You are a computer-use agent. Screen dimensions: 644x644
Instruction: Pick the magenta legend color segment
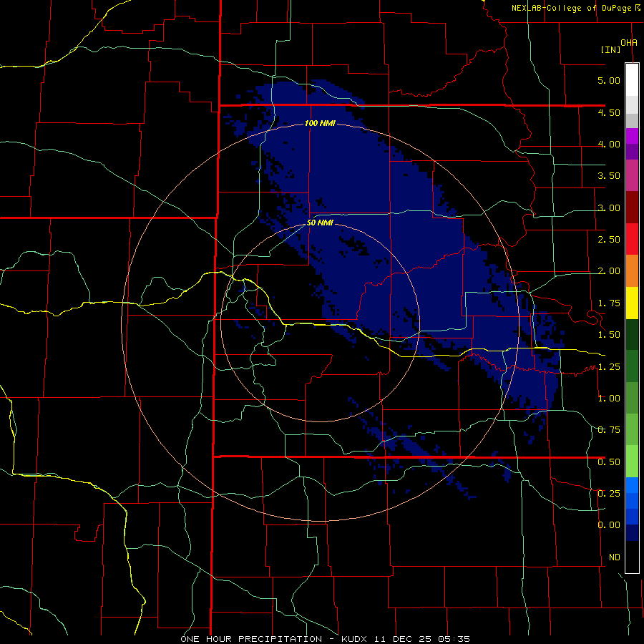(632, 136)
